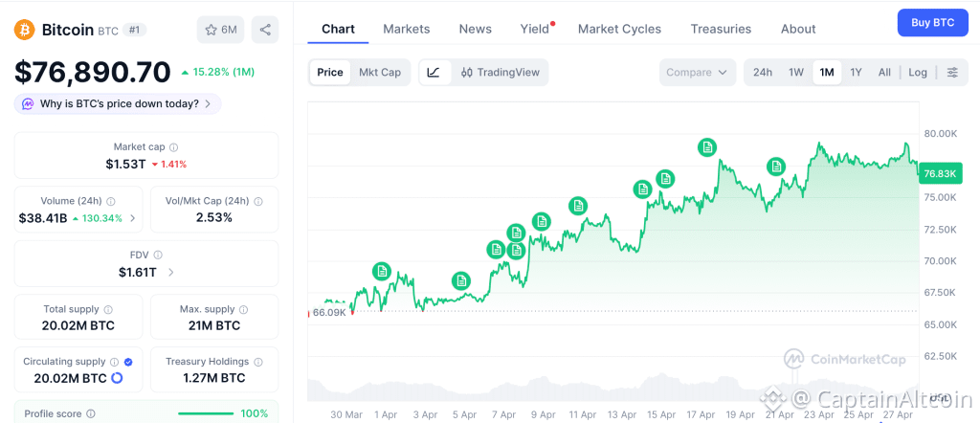Open chart settings sliders icon

(x=951, y=72)
